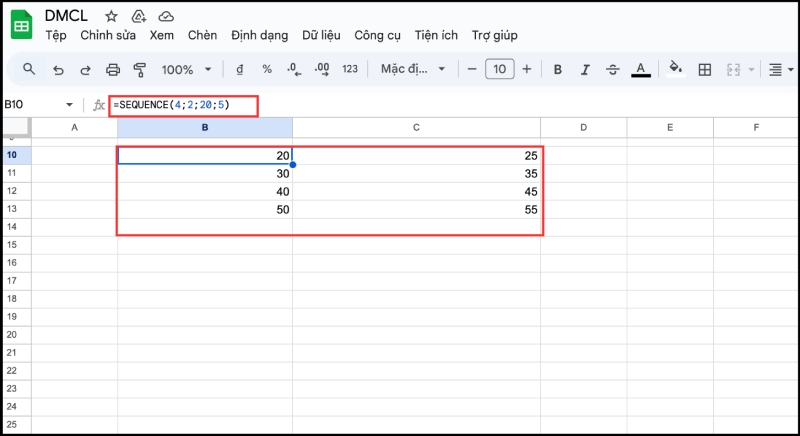Increase font size with plus button
The height and width of the screenshot is (436, 800).
(527, 69)
